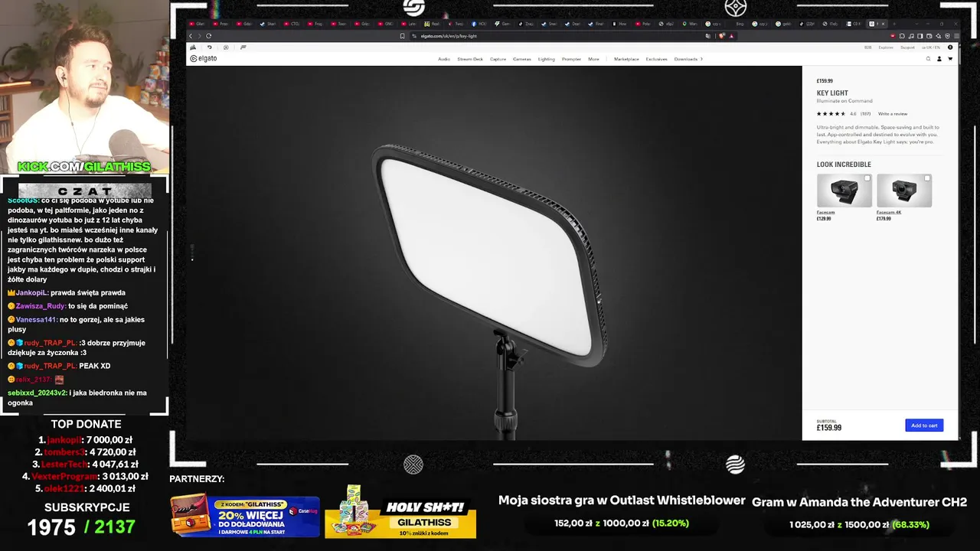Click the 'Illuminate on Command' tagline
The width and height of the screenshot is (980, 551).
tap(844, 101)
